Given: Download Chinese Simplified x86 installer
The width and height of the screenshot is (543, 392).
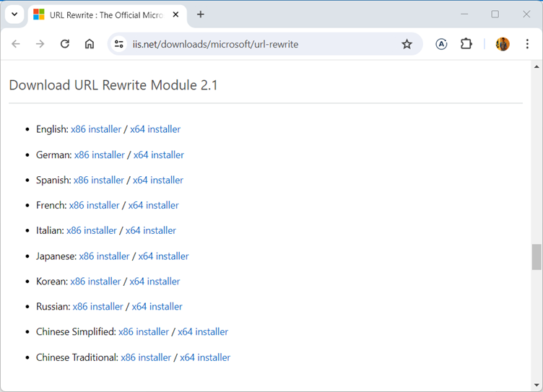Looking at the screenshot, I should [x=143, y=332].
